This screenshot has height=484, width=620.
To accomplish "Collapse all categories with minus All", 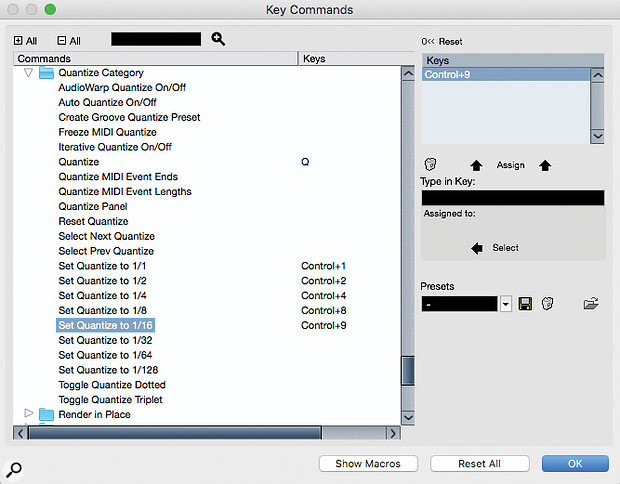I will [69, 41].
